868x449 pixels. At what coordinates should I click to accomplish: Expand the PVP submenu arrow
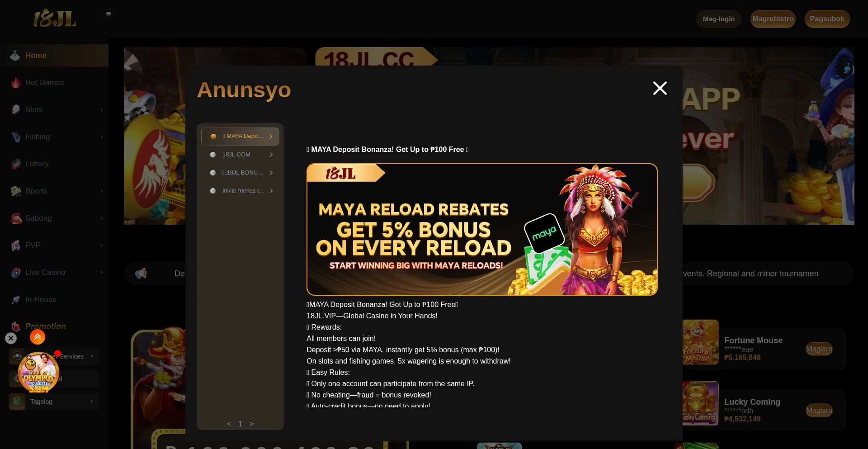pos(102,246)
